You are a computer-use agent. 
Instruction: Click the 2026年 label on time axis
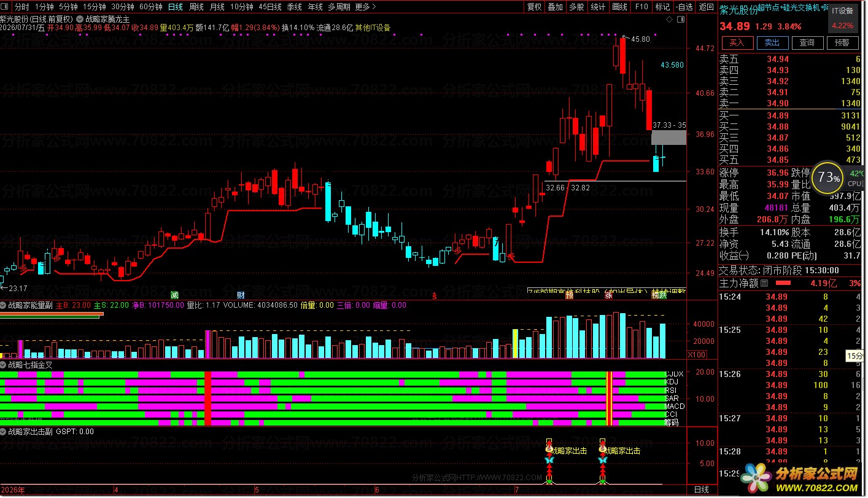pos(13,489)
